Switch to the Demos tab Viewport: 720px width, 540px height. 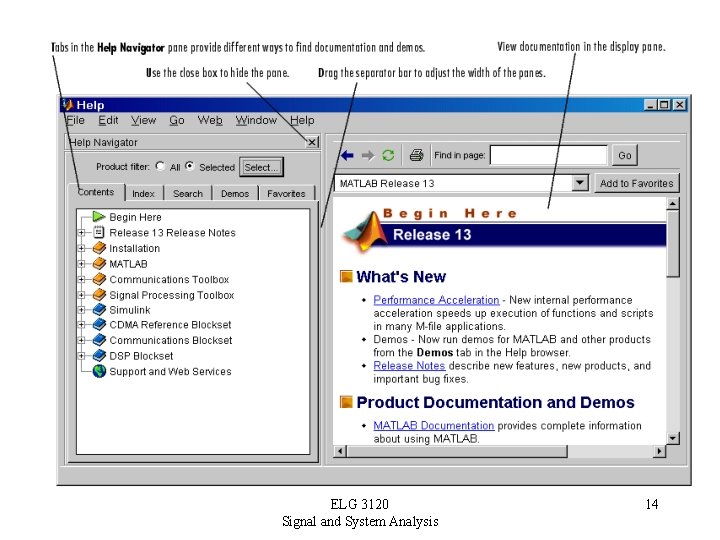click(235, 194)
